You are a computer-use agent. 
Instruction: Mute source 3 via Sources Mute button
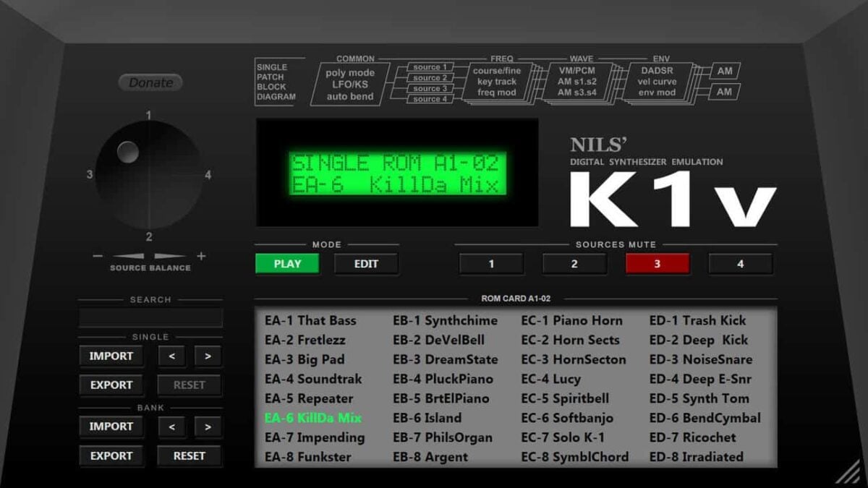pyautogui.click(x=657, y=264)
